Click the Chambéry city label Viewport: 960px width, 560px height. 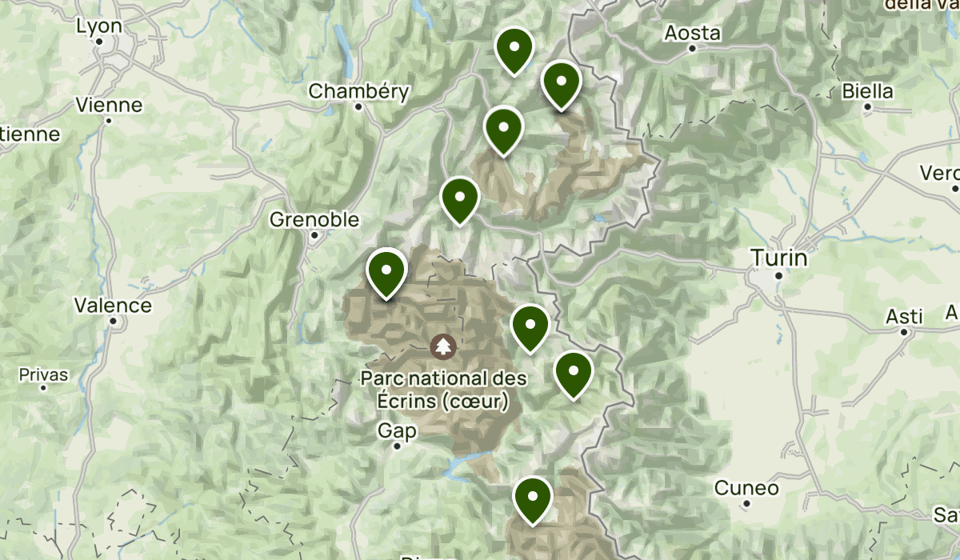pos(359,91)
